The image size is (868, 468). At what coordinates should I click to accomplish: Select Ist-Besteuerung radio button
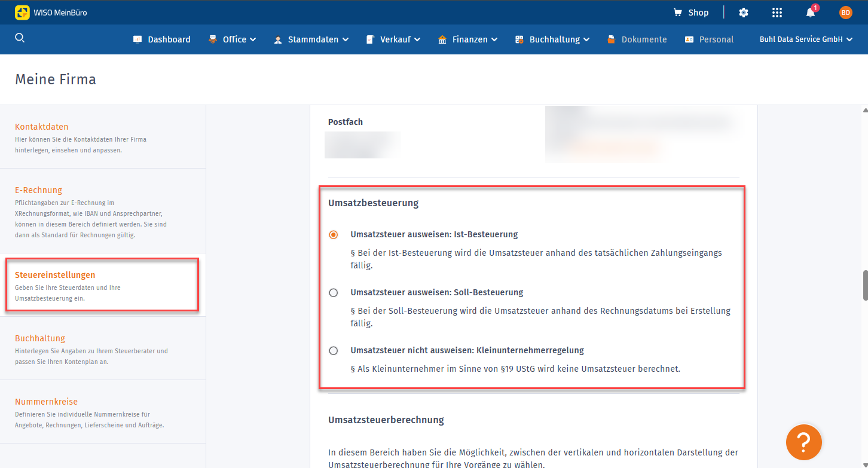(x=334, y=234)
